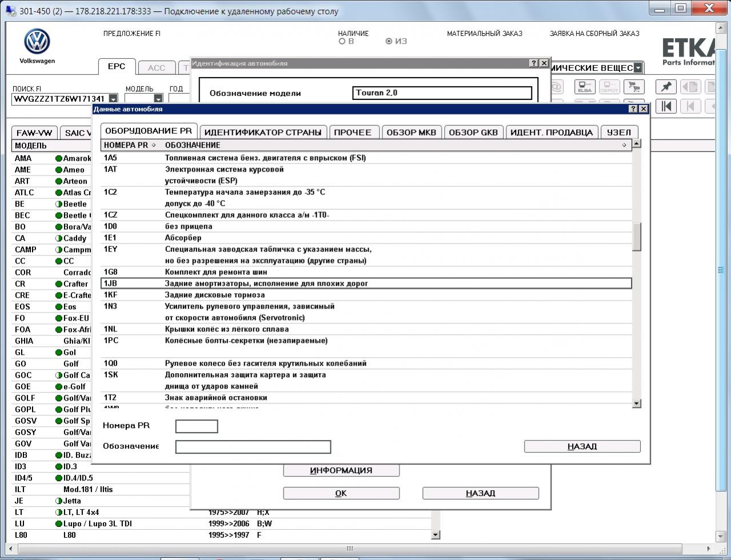The image size is (731, 560).
Task: Select PR row 1T2 Знак аварийной остановки
Action: [x=366, y=398]
